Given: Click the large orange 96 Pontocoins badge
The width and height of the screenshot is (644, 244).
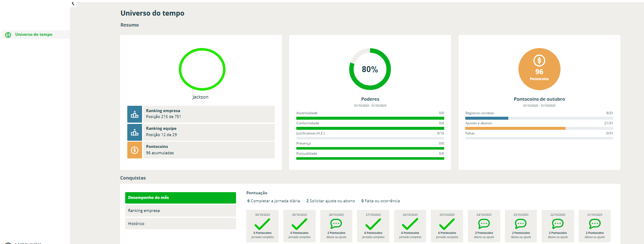Looking at the screenshot, I should 539,70.
